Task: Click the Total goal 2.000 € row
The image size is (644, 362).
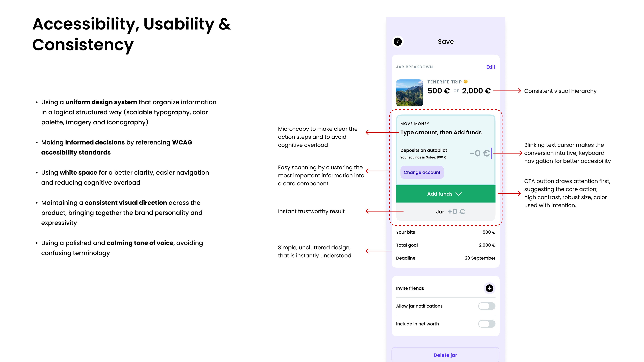Action: (445, 245)
